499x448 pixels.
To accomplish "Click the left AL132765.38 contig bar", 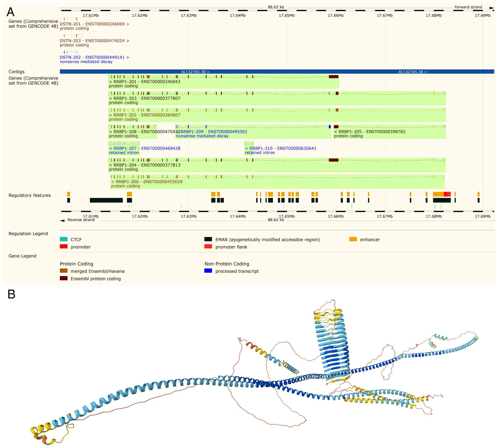I will click(x=195, y=72).
